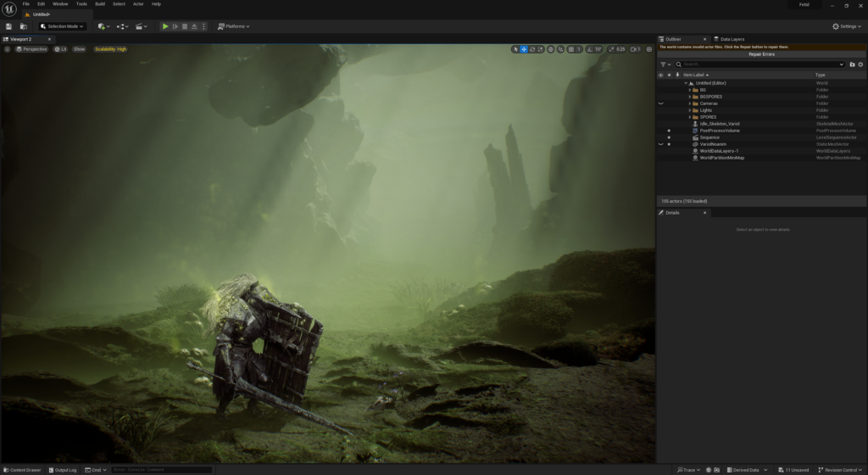
Task: Open the Content Drawer
Action: pos(22,470)
